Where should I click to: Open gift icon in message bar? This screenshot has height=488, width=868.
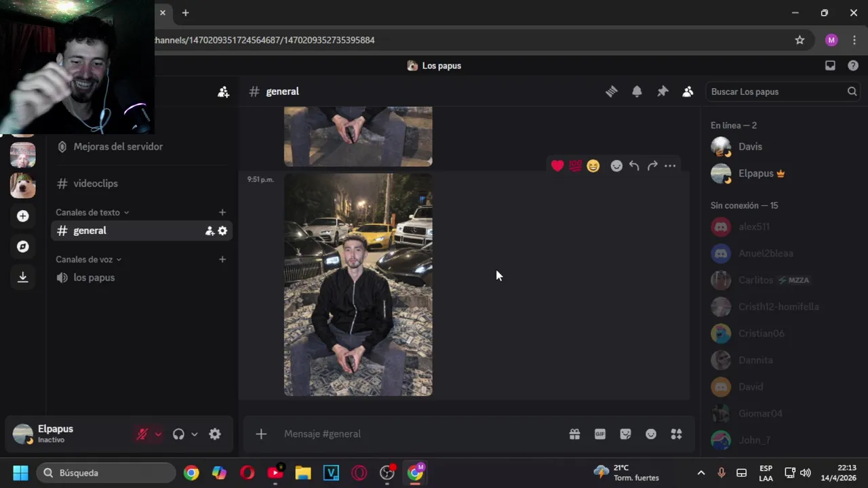pos(574,434)
